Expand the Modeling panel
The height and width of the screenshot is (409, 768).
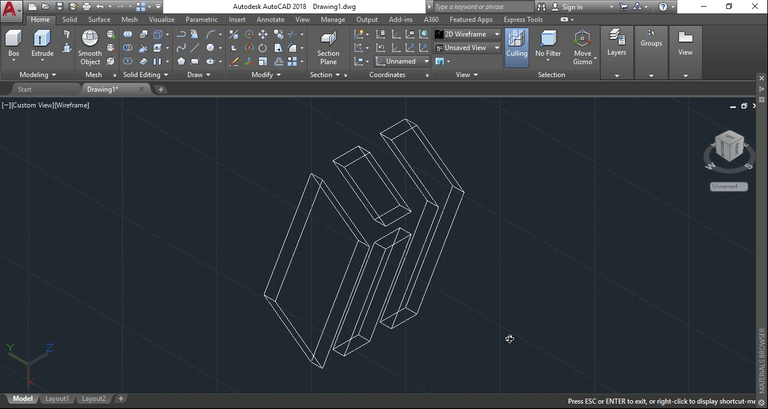tap(38, 75)
